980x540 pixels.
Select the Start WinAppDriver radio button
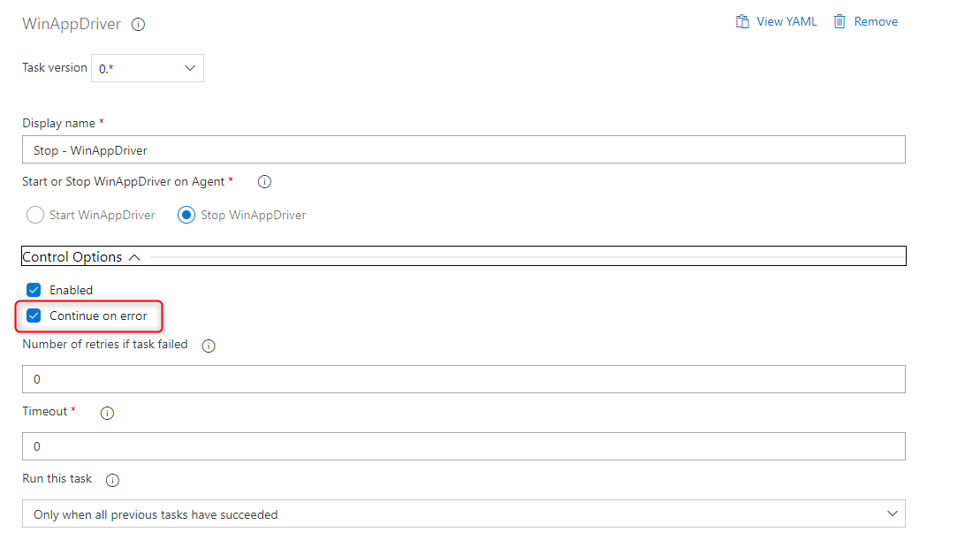point(34,214)
